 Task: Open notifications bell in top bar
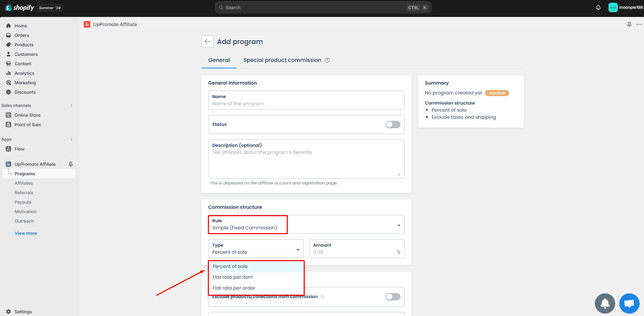[x=598, y=7]
